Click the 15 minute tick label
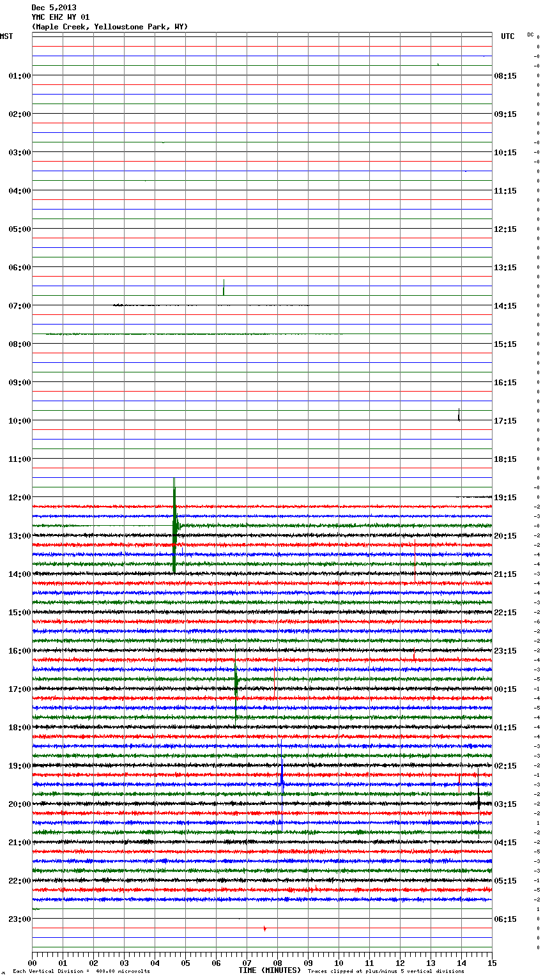543x980 pixels. click(492, 963)
